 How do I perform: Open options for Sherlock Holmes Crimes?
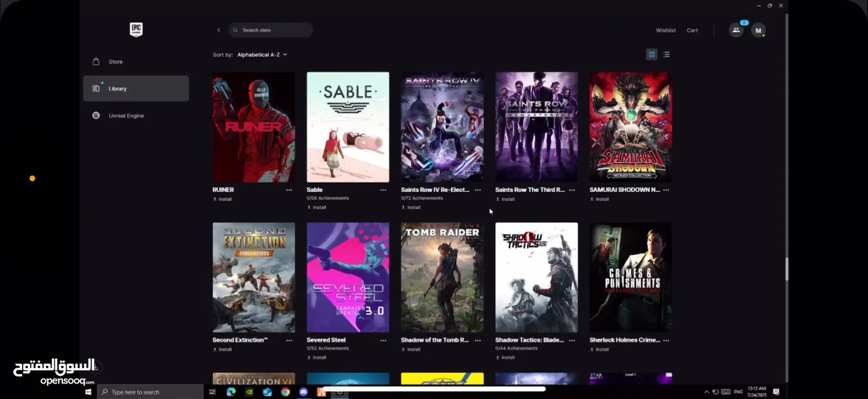coord(666,340)
